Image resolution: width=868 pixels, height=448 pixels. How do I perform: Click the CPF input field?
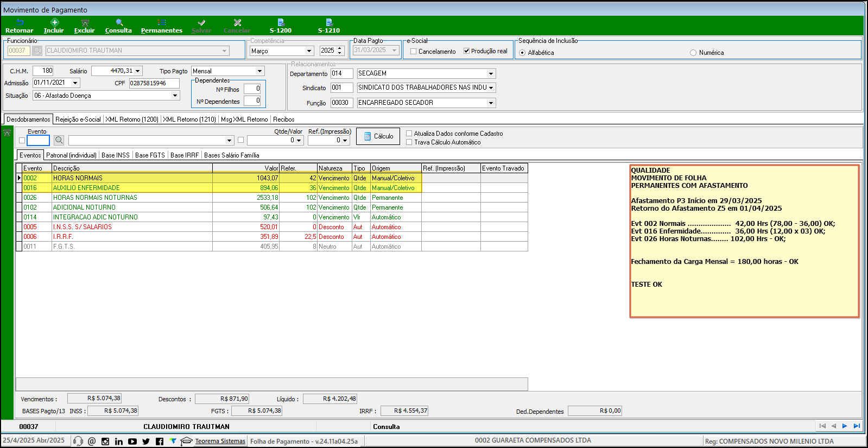pos(154,83)
